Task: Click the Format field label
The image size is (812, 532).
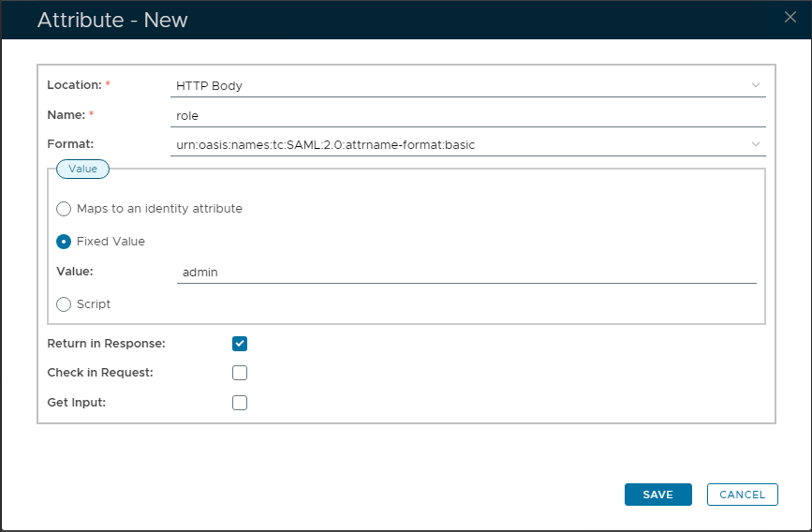Action: pyautogui.click(x=71, y=144)
